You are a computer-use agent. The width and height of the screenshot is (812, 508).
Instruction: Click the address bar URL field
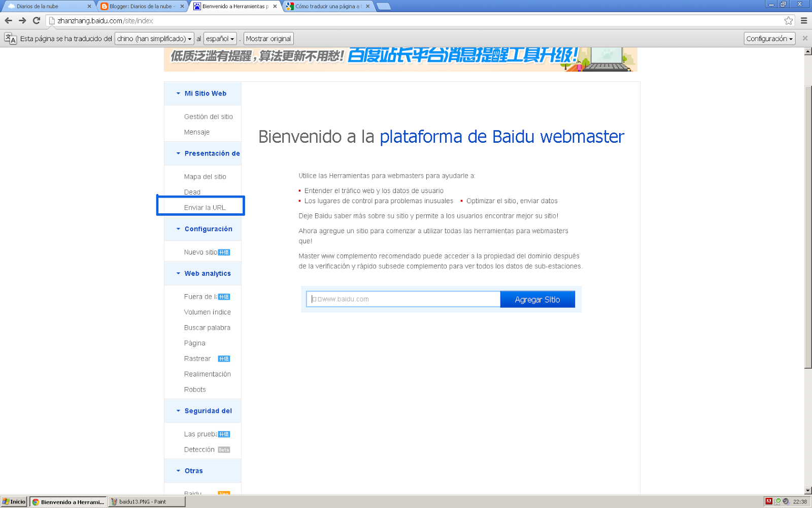[x=416, y=21]
